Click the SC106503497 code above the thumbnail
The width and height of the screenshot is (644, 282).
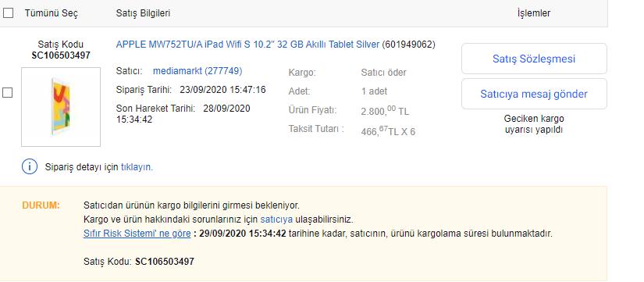pyautogui.click(x=61, y=55)
